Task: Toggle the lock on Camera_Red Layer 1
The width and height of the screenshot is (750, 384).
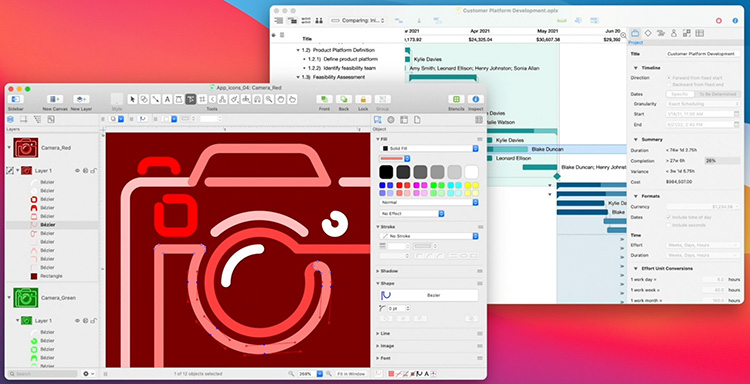Action: click(x=94, y=170)
